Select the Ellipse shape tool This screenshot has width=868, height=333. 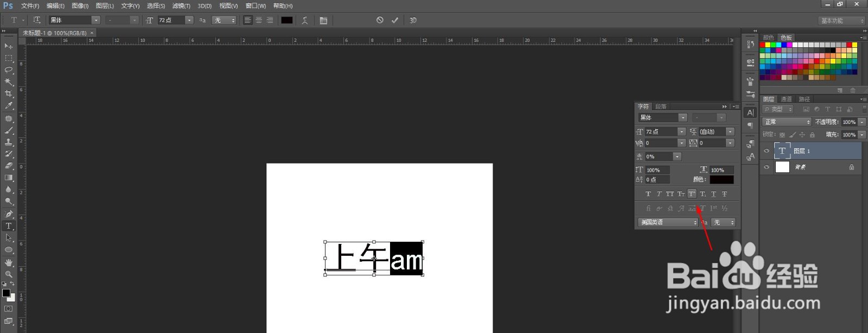pos(8,250)
